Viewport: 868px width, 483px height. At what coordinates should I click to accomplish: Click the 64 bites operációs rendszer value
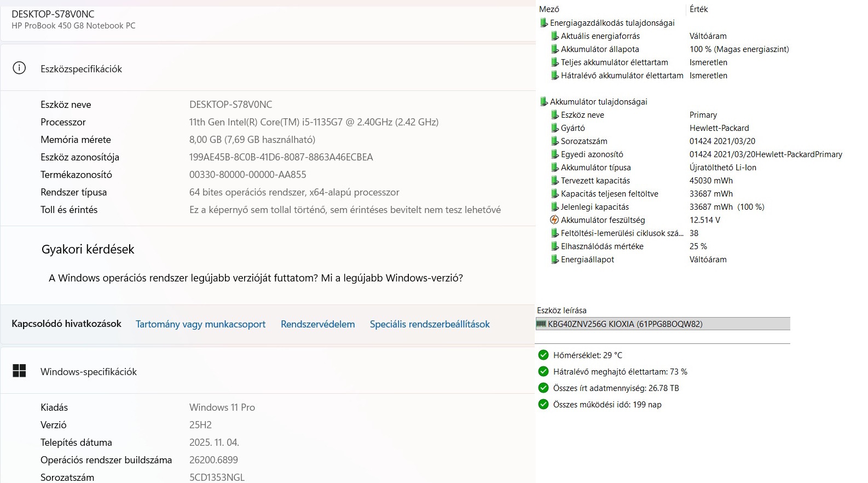(294, 192)
